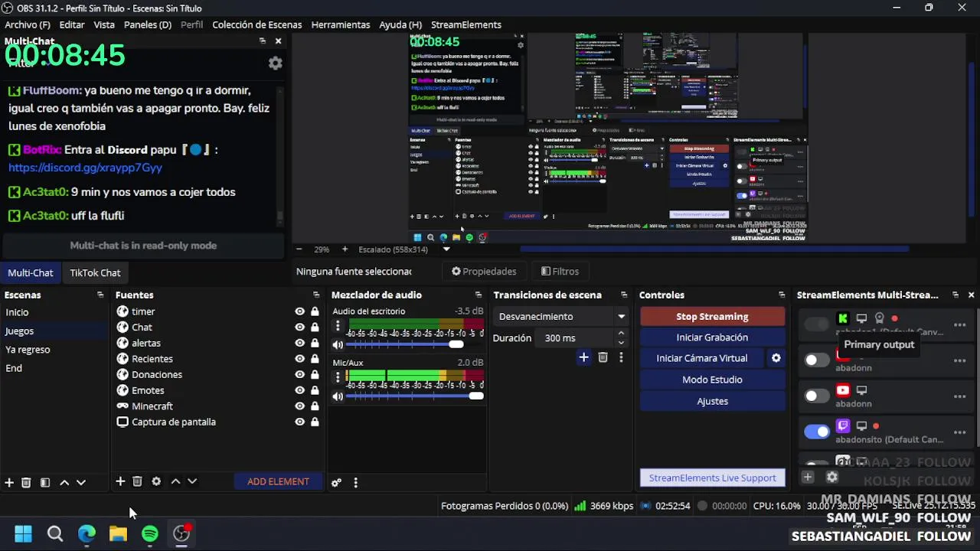Open the Colección de Escenas menu
Image resolution: width=980 pixels, height=551 pixels.
tap(257, 24)
